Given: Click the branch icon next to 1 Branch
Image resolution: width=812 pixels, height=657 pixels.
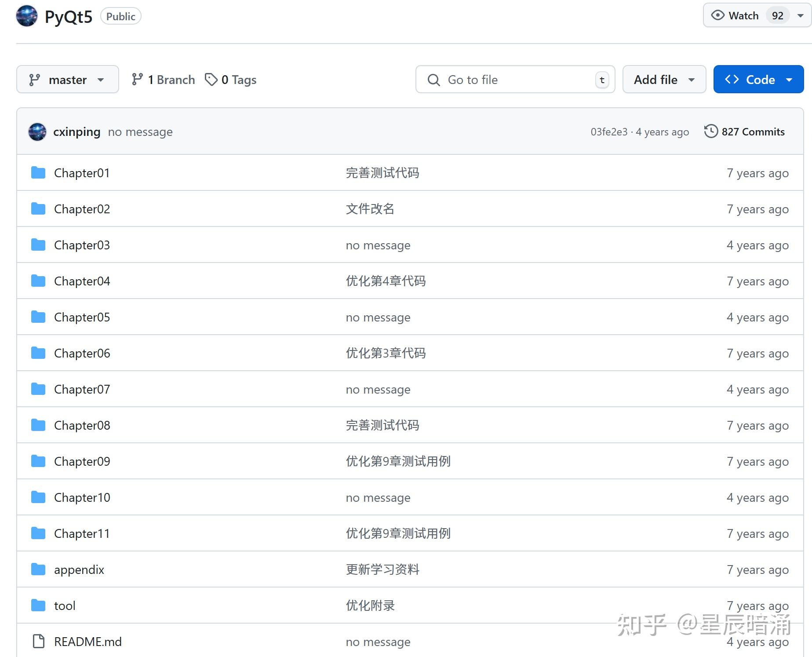Looking at the screenshot, I should (138, 79).
